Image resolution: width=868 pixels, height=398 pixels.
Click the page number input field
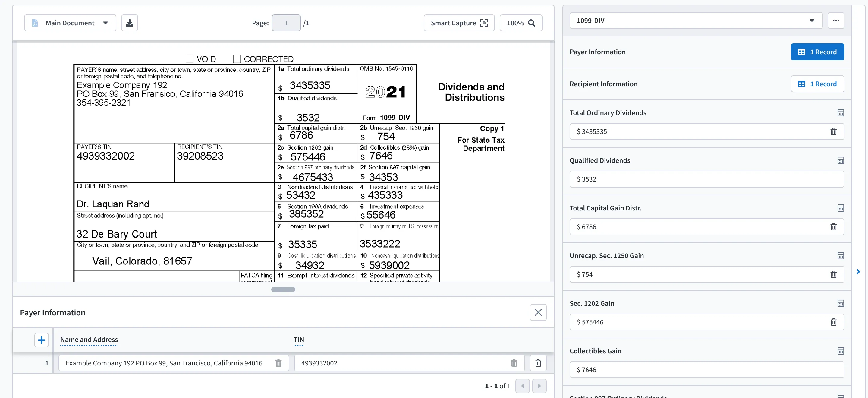pos(286,23)
